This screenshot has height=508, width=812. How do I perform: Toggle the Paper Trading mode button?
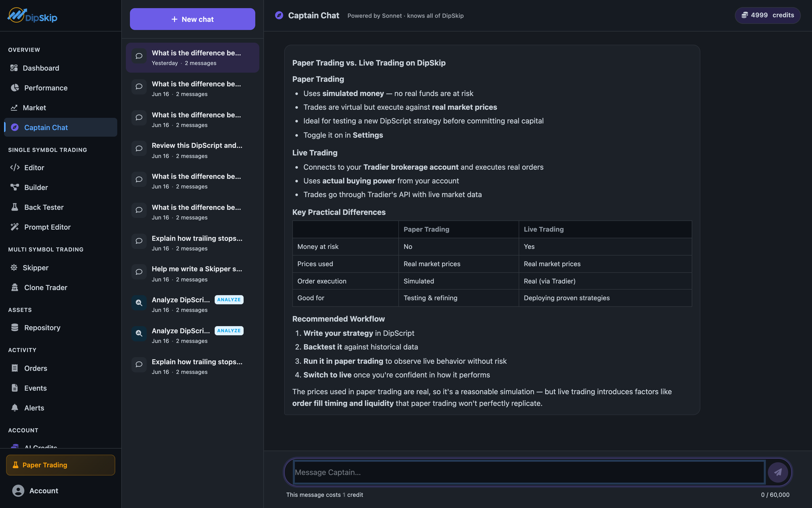pos(61,465)
